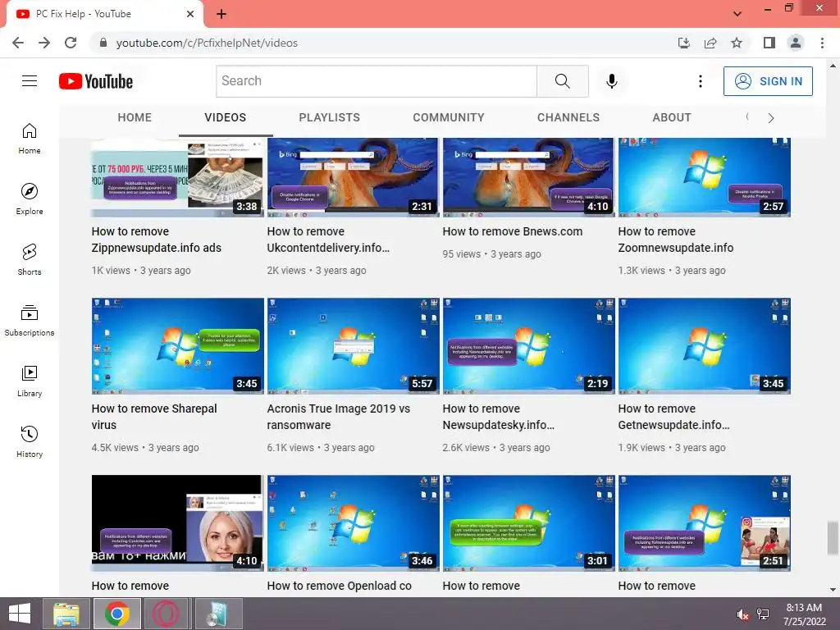The image size is (840, 630).
Task: Open Chrome profile avatar
Action: [x=796, y=43]
